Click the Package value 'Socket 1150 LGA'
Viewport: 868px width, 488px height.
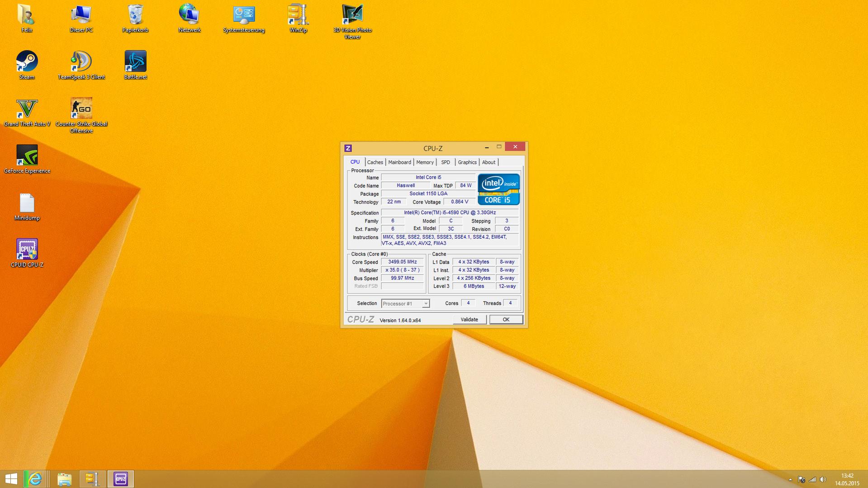(x=428, y=194)
